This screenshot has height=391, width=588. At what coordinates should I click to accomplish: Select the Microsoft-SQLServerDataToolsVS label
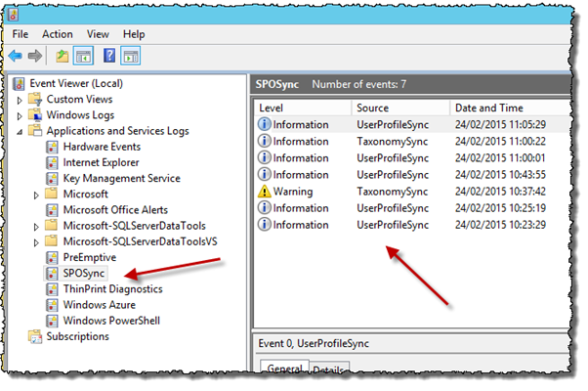point(141,241)
